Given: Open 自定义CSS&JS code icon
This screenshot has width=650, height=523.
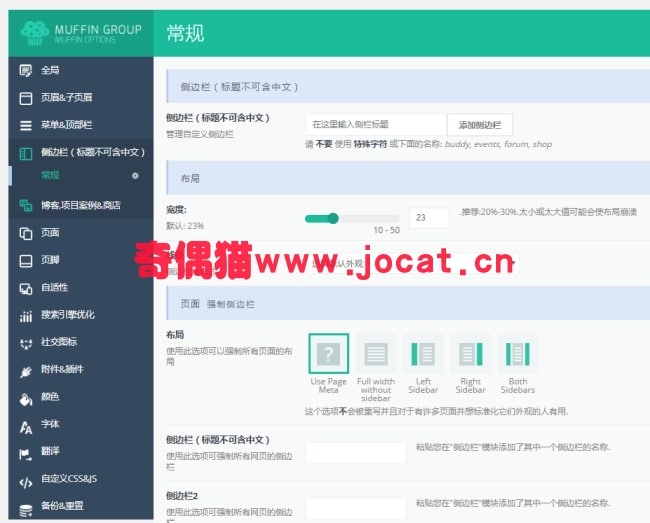Looking at the screenshot, I should [26, 482].
